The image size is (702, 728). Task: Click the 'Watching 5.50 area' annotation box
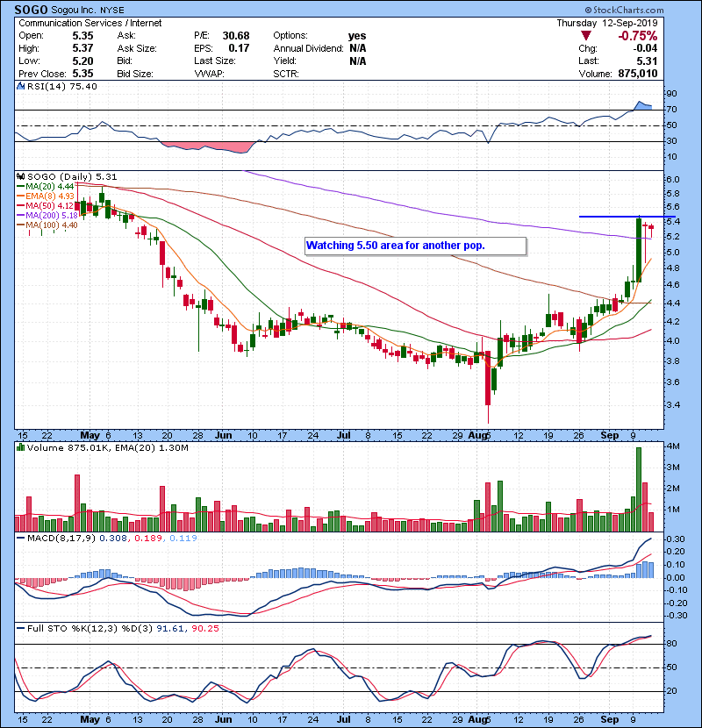[416, 246]
